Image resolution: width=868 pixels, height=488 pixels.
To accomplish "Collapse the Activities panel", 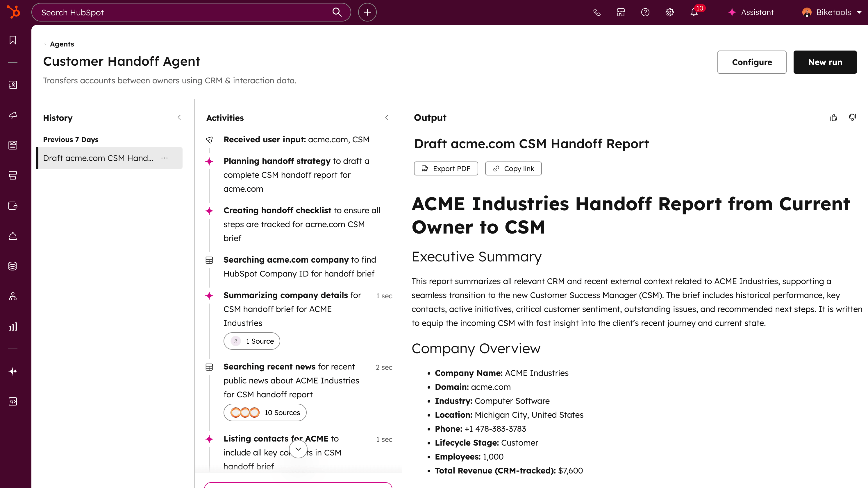I will tap(387, 118).
